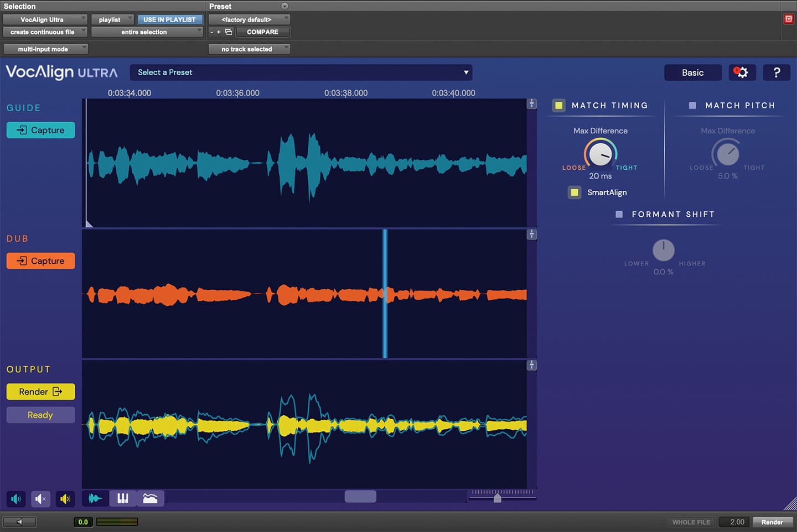797x532 pixels.
Task: Open the no track selected dropdown
Action: click(x=249, y=49)
